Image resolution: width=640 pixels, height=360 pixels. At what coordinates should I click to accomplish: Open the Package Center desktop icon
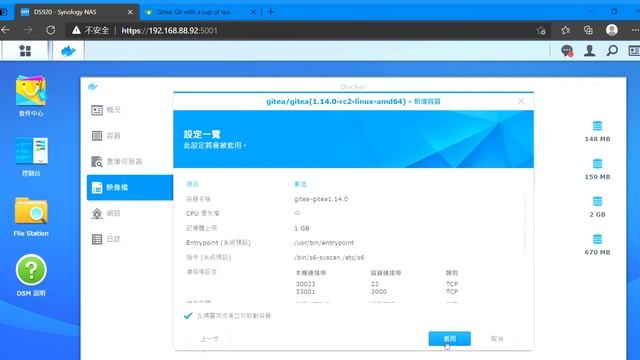pyautogui.click(x=31, y=96)
